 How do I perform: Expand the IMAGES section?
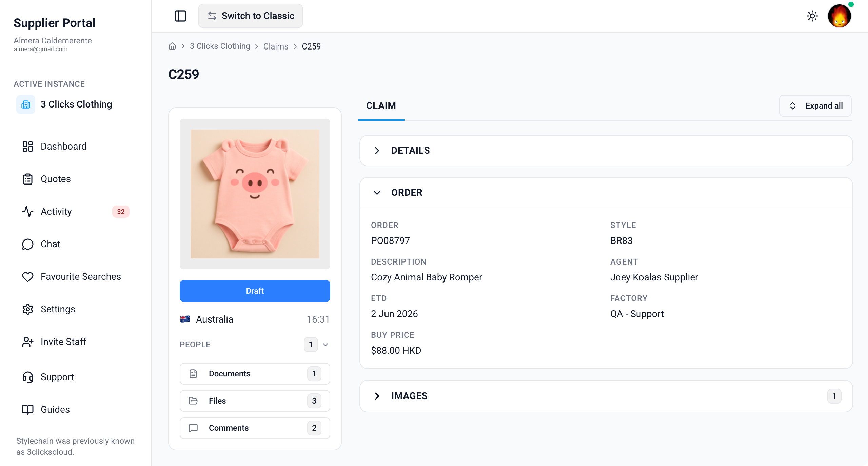click(606, 396)
